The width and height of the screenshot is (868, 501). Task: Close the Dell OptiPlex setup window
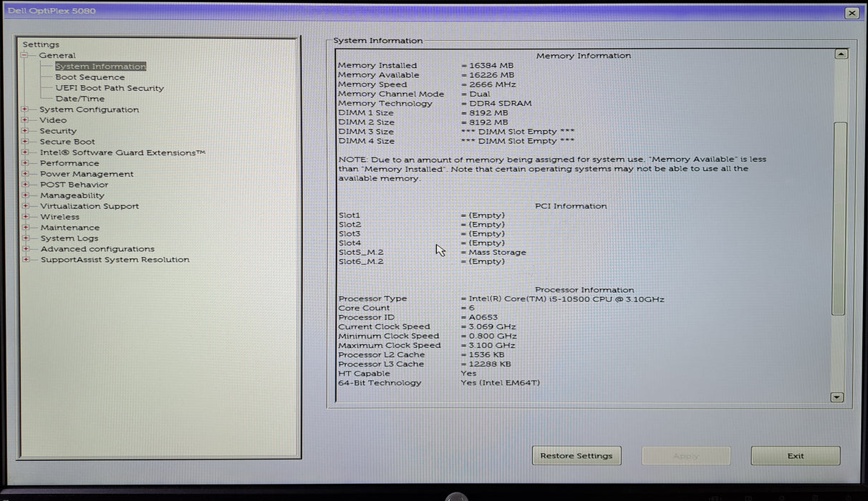852,13
